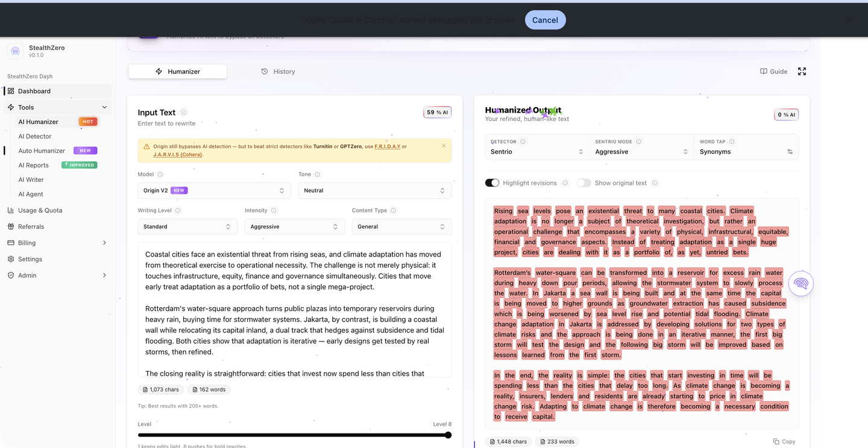The image size is (868, 448).
Task: Click the Level slider handle
Action: tap(448, 435)
